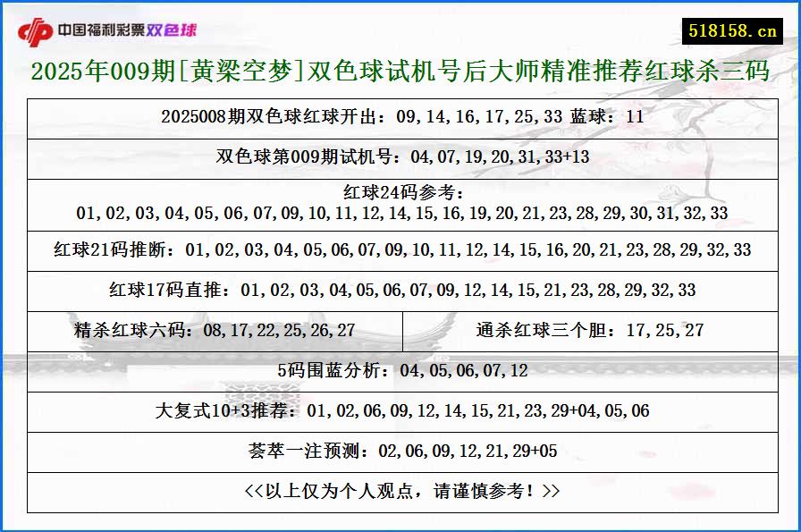Click the 红球17码直推 row

(x=400, y=289)
